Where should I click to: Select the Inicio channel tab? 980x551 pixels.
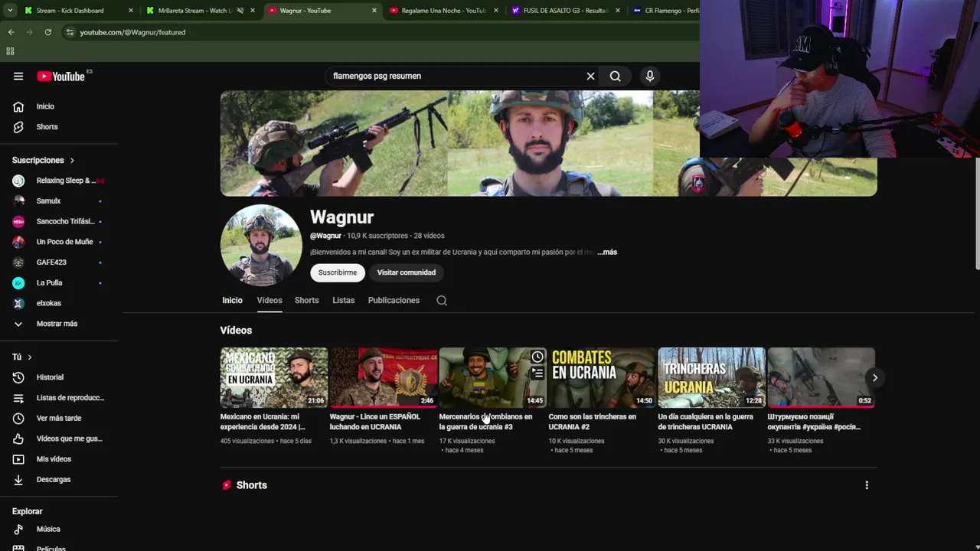(232, 301)
